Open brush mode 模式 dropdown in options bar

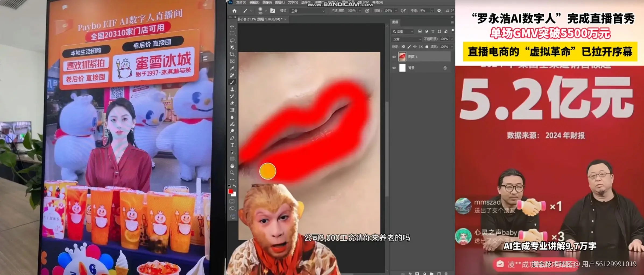(307, 11)
